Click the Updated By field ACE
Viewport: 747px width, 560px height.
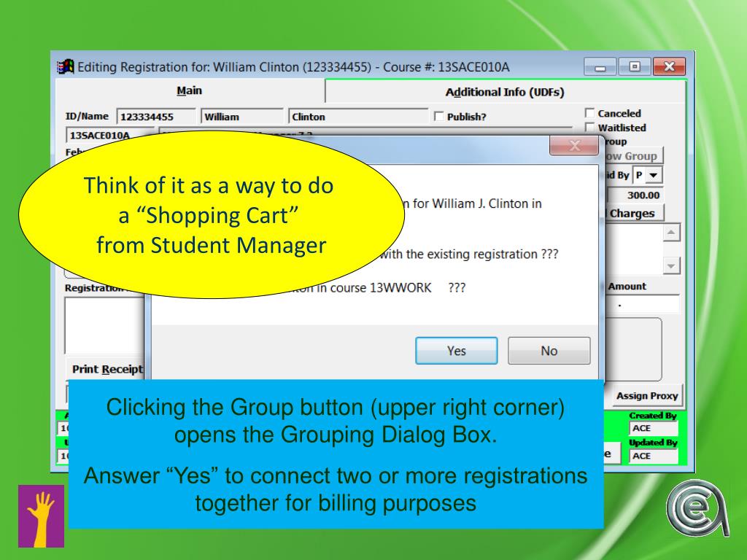(653, 456)
